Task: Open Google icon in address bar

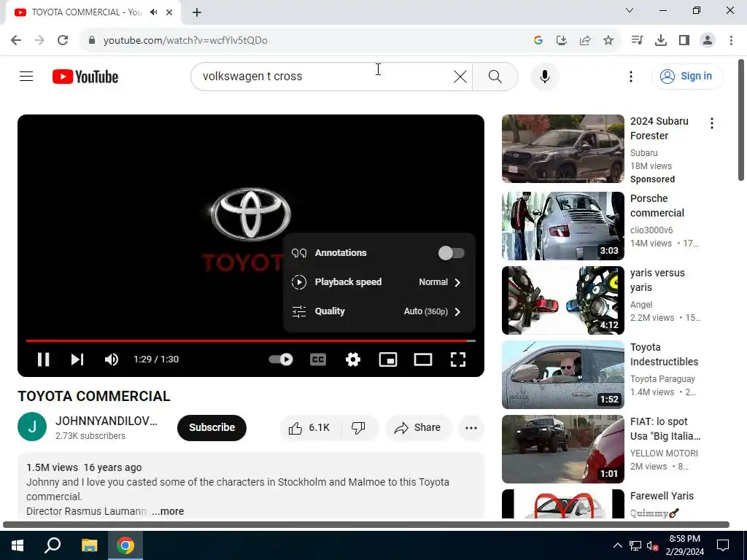Action: (x=538, y=41)
